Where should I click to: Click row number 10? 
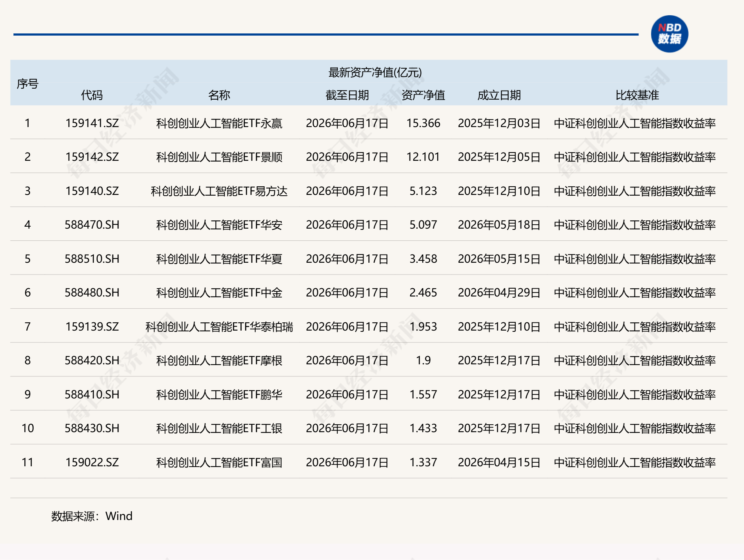click(27, 428)
